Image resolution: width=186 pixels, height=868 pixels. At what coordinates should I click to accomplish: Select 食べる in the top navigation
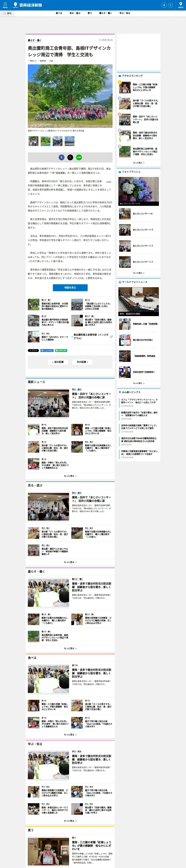[x=59, y=13]
